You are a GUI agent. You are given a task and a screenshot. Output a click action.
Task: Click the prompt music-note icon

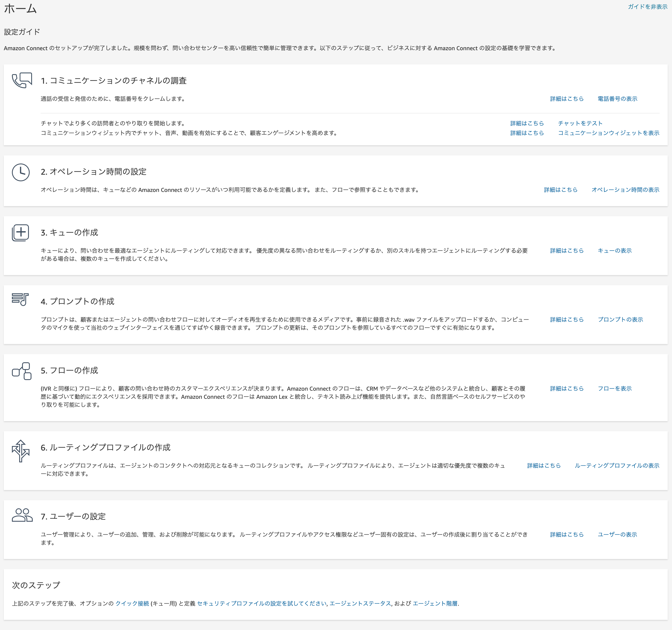[x=20, y=299]
